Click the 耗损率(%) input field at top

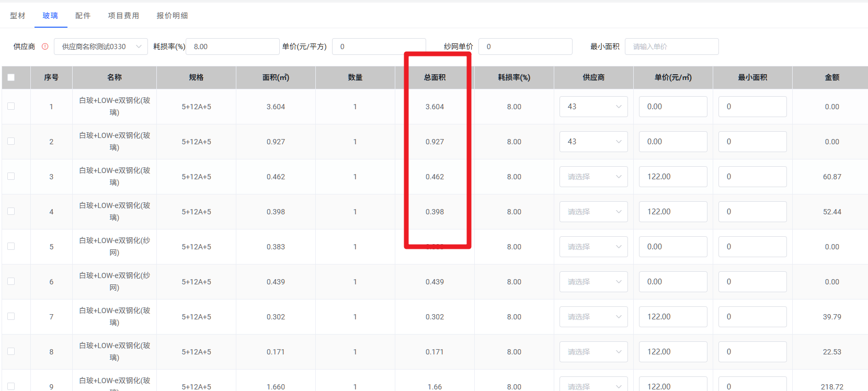[x=232, y=47]
